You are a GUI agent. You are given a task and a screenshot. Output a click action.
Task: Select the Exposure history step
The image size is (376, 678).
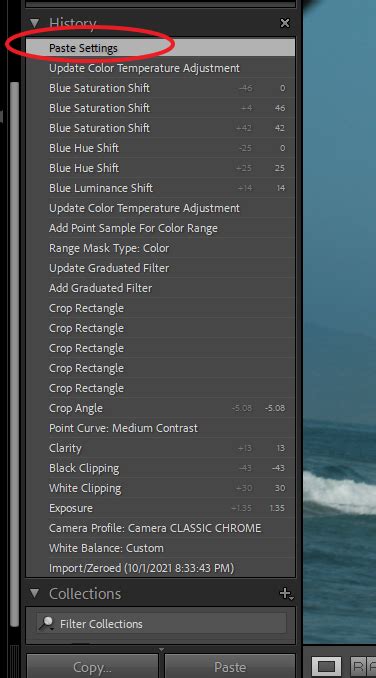161,508
